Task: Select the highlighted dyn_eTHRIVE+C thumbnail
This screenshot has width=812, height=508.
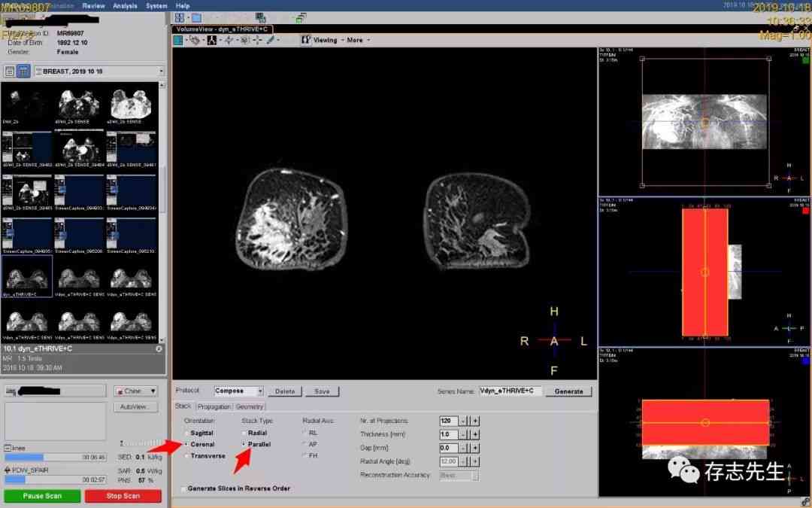Action: [x=27, y=276]
